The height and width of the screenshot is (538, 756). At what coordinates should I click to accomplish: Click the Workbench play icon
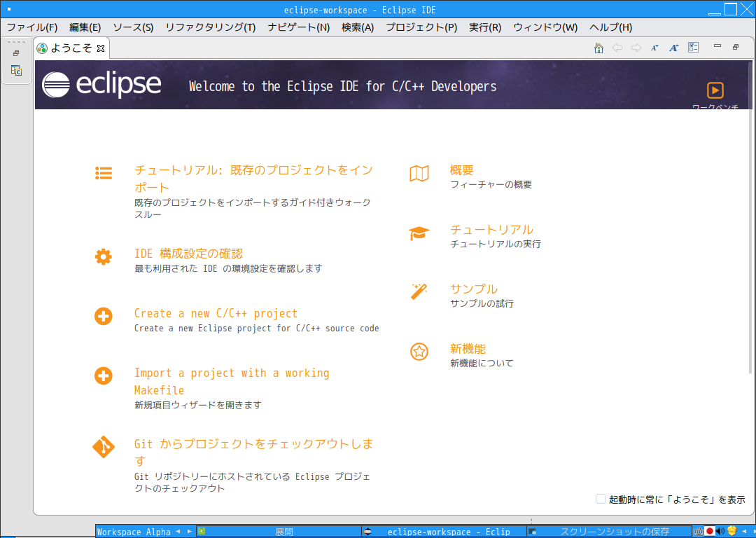coord(715,90)
